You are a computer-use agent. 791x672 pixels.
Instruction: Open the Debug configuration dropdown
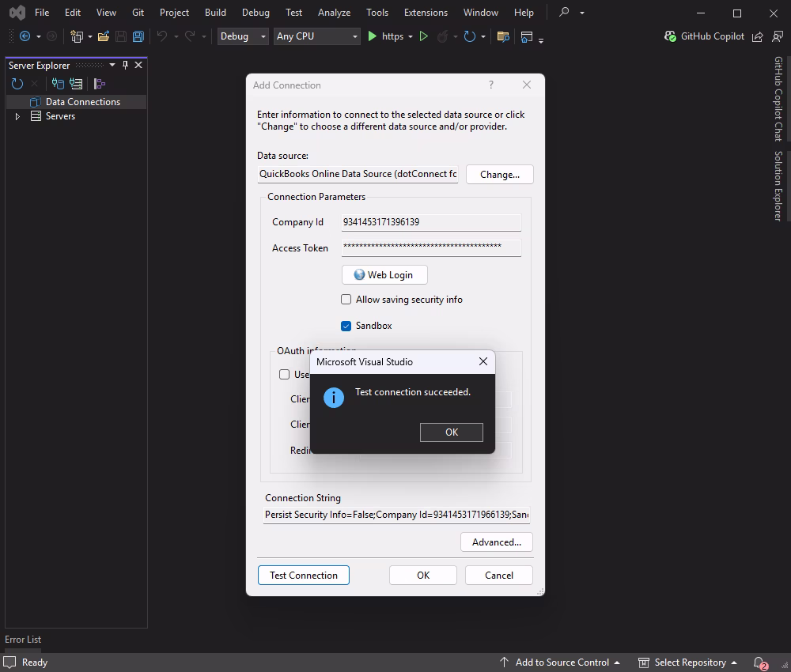point(243,36)
